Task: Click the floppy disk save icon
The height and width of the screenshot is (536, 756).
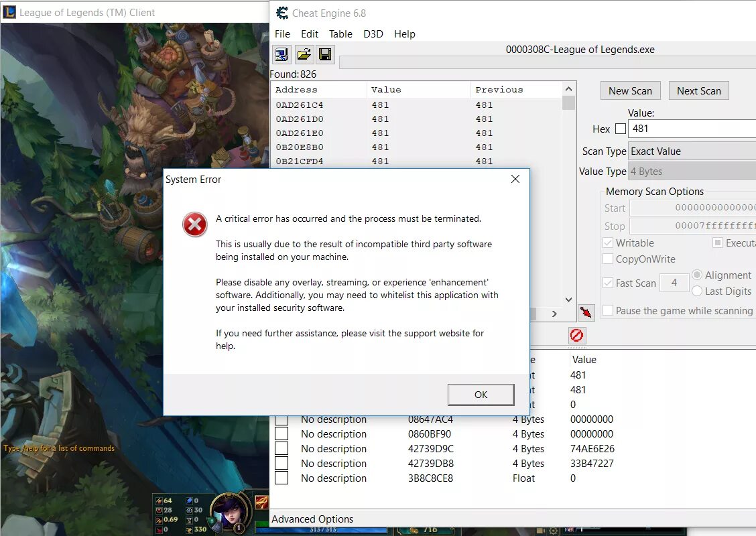Action: click(326, 54)
